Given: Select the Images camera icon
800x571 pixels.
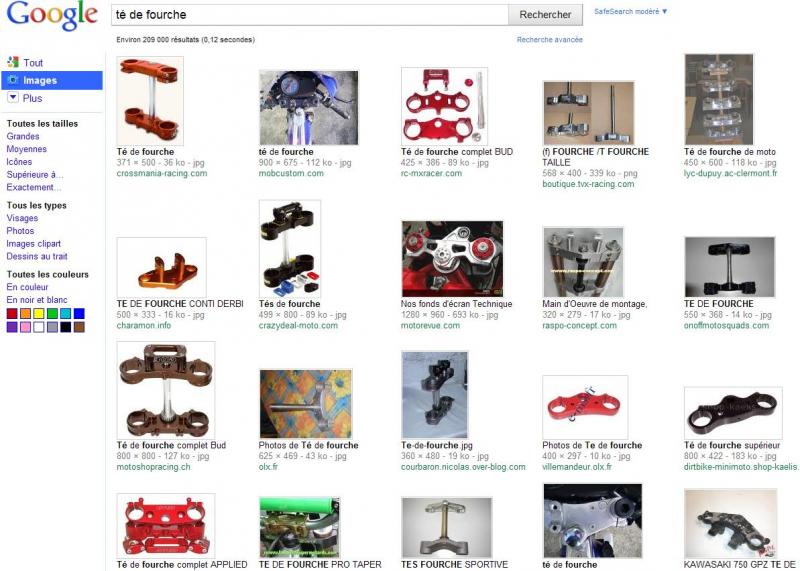Looking at the screenshot, I should click(13, 80).
